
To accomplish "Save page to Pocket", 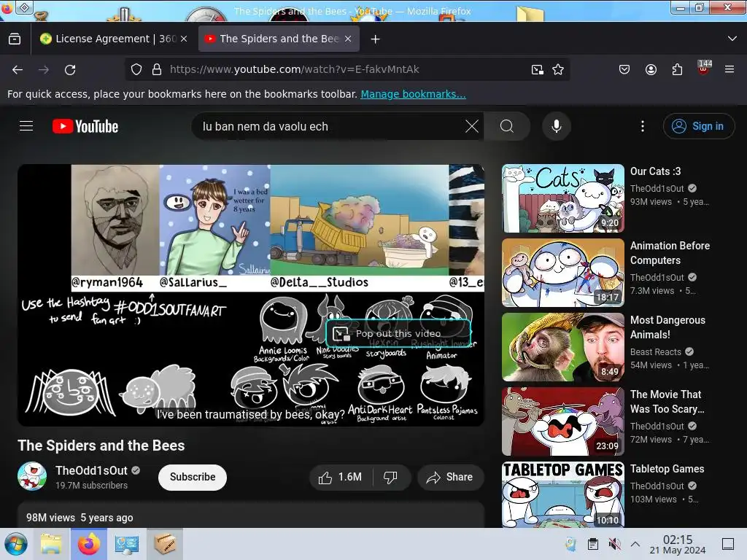I will [624, 70].
